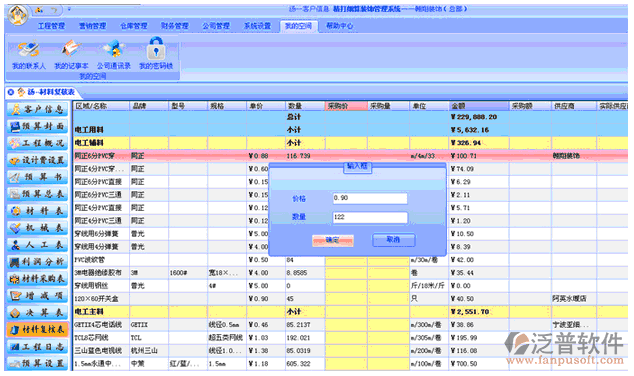Click the application logo orb button
This screenshot has height=376, width=634.
click(18, 15)
